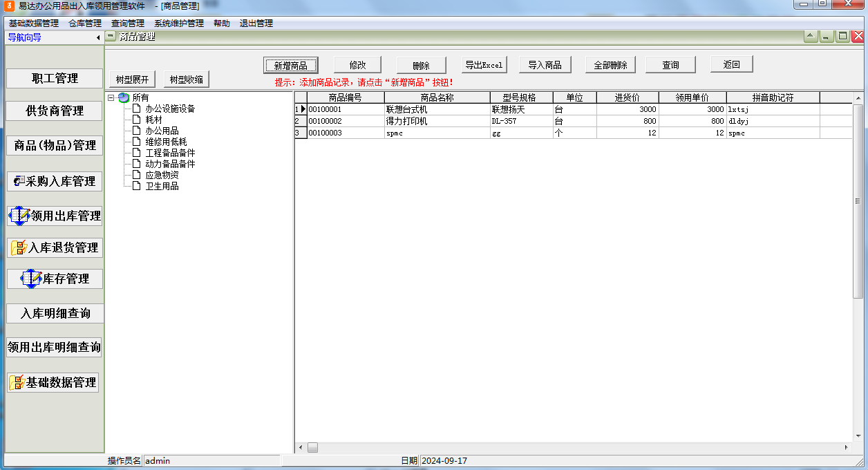Open the 帮助 menu
Viewport: 868px width, 470px height.
[222, 23]
